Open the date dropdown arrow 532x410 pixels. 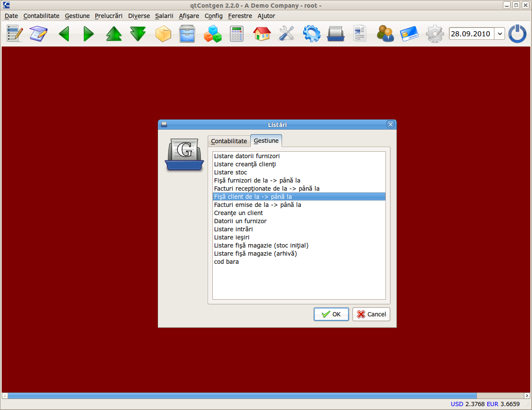500,34
